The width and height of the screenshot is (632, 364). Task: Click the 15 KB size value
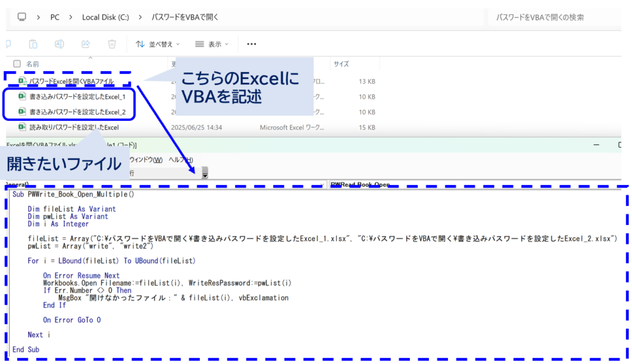(x=367, y=127)
